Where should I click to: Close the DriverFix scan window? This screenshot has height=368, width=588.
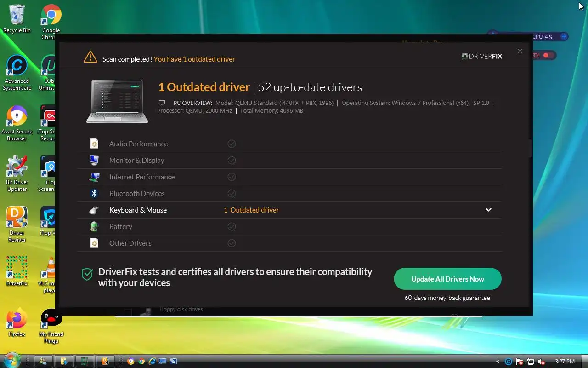520,52
